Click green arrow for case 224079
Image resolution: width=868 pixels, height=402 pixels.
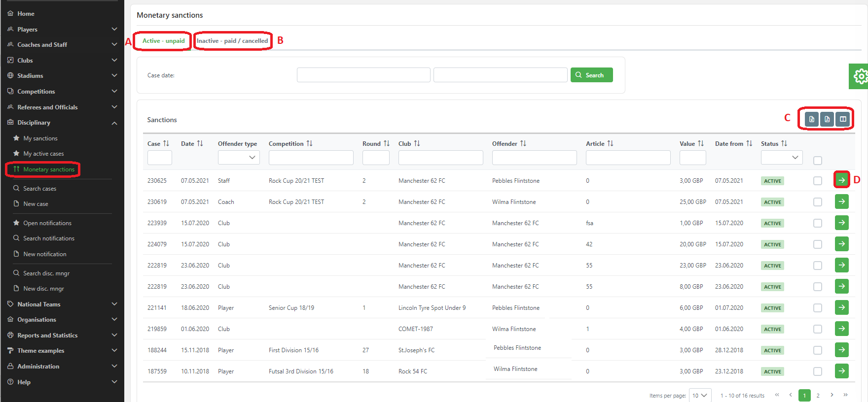tap(841, 244)
